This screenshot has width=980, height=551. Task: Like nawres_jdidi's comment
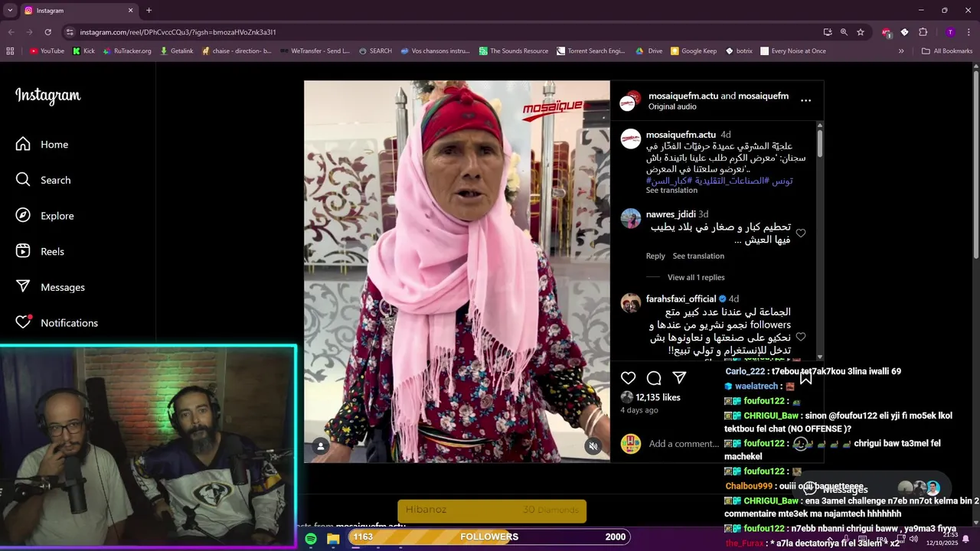[801, 233]
